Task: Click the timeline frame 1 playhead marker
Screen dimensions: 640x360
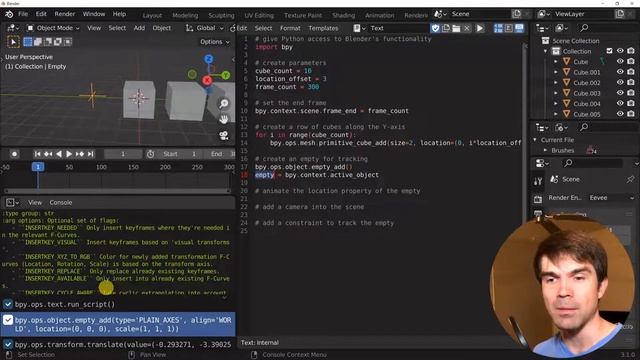Action: [38, 167]
